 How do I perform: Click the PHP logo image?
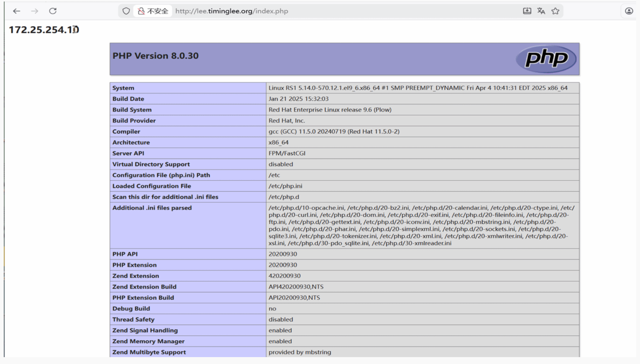pyautogui.click(x=546, y=59)
